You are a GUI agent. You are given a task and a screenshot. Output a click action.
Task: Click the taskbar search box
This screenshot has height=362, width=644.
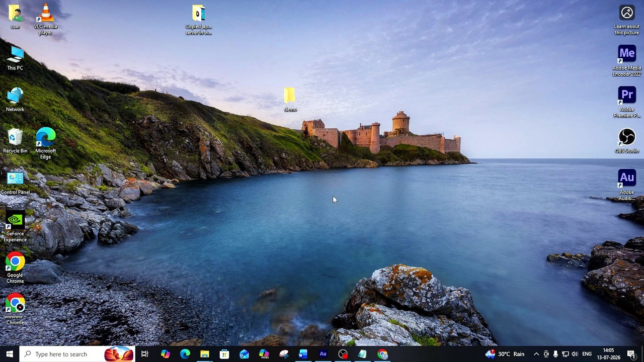coord(77,354)
